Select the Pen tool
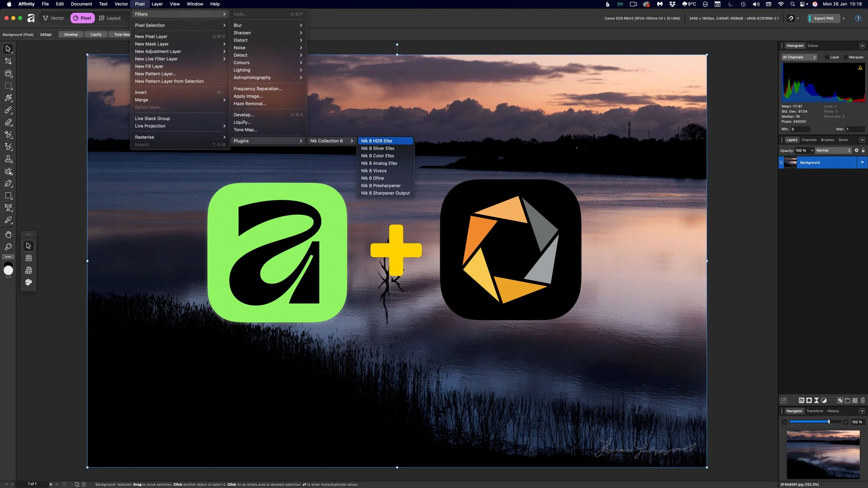This screenshot has height=488, width=868. tap(8, 184)
